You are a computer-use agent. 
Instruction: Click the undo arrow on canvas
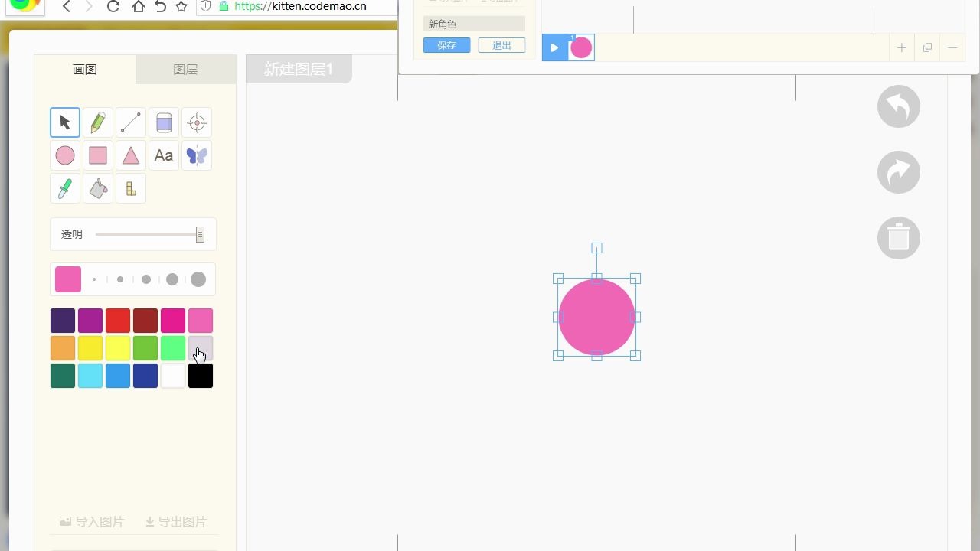click(899, 106)
